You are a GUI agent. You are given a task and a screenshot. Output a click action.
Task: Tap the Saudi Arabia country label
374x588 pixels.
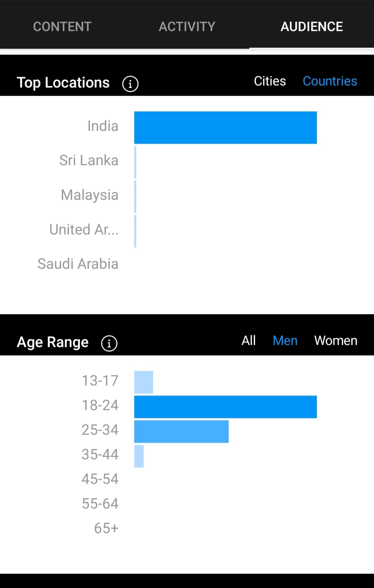pos(78,264)
